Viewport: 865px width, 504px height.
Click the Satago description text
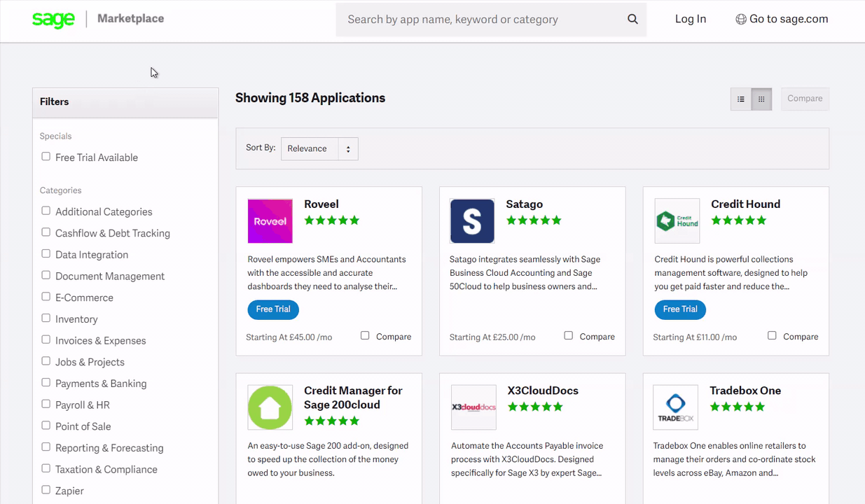(x=525, y=273)
